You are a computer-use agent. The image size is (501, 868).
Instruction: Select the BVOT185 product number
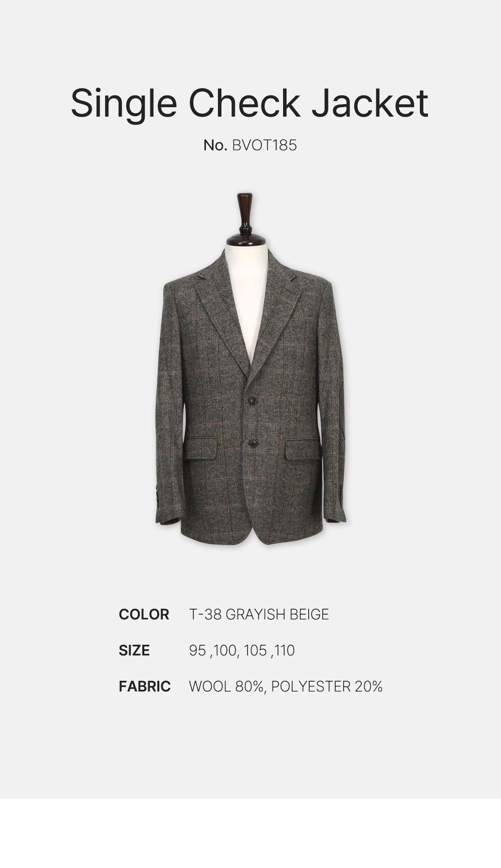point(265,145)
